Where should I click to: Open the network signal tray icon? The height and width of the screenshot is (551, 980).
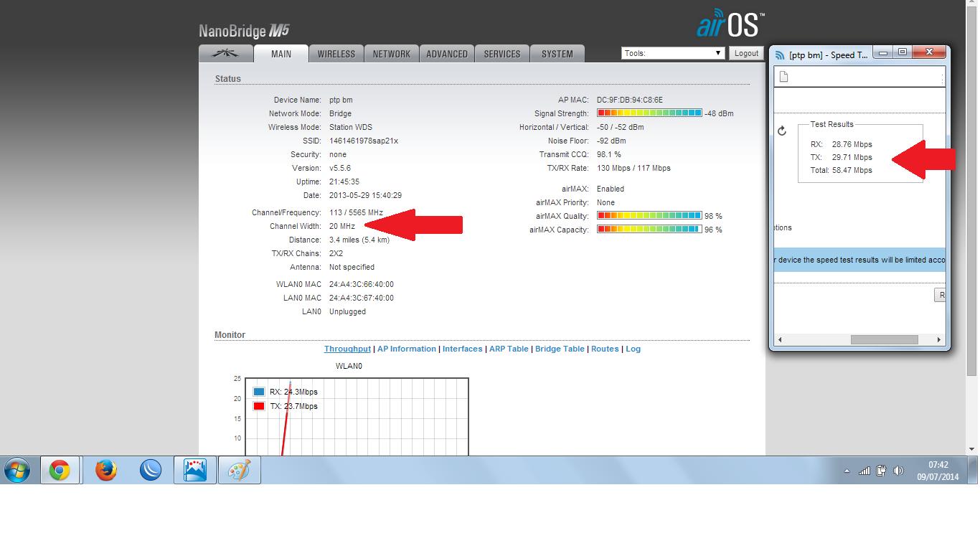(864, 471)
